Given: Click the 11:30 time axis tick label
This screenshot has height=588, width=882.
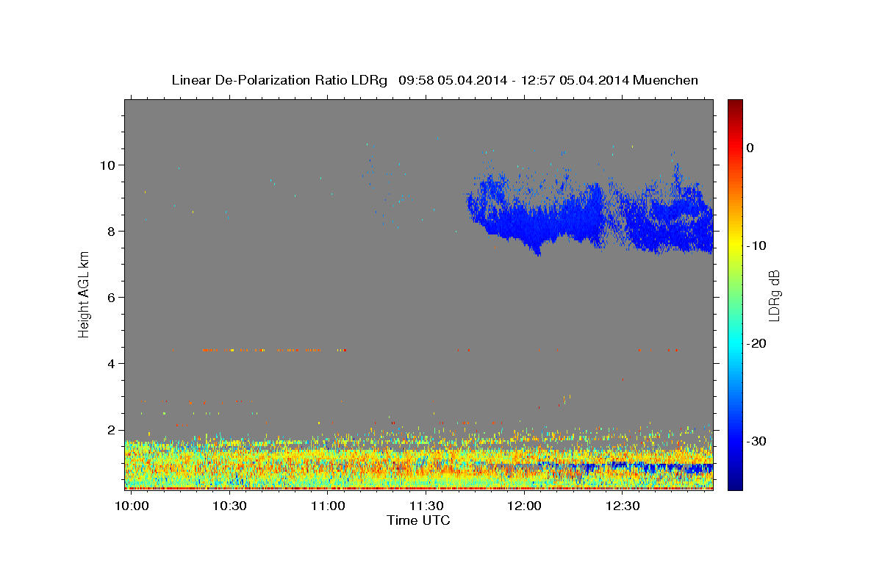Looking at the screenshot, I should (x=426, y=506).
